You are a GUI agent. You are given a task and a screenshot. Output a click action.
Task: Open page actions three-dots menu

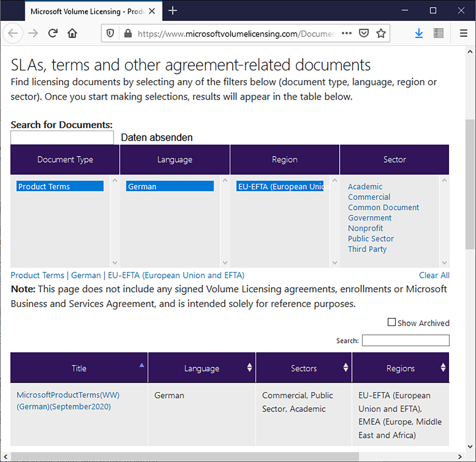[x=346, y=33]
